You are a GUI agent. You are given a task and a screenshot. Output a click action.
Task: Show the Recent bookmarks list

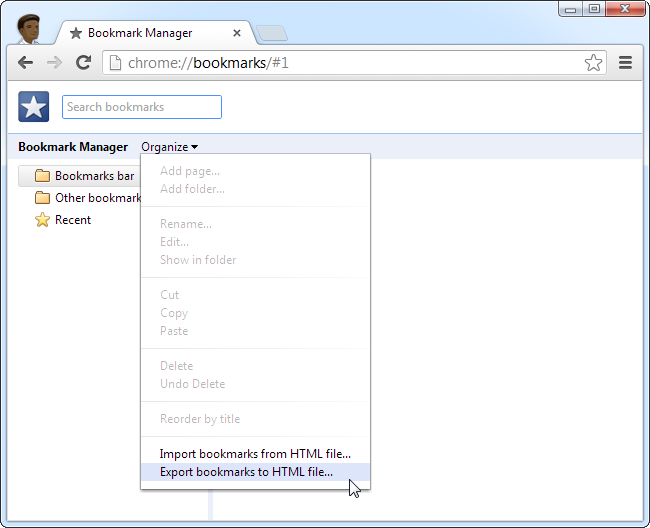63,220
